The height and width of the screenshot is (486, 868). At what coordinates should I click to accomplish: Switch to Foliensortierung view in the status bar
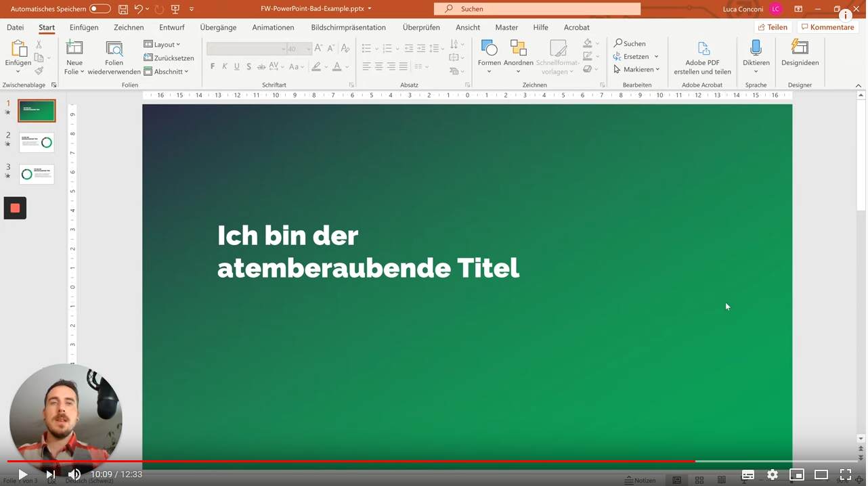pos(699,480)
